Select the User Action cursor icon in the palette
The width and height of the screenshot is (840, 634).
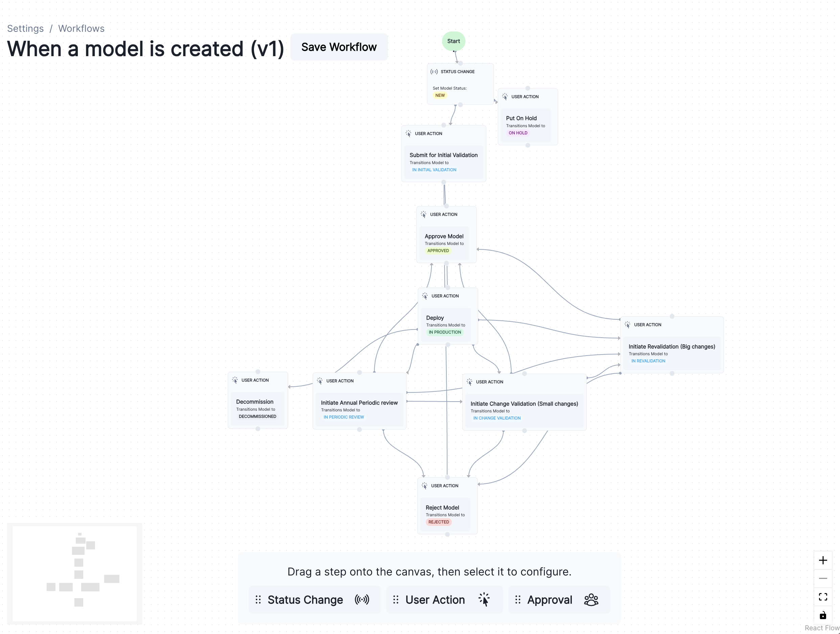coord(484,599)
